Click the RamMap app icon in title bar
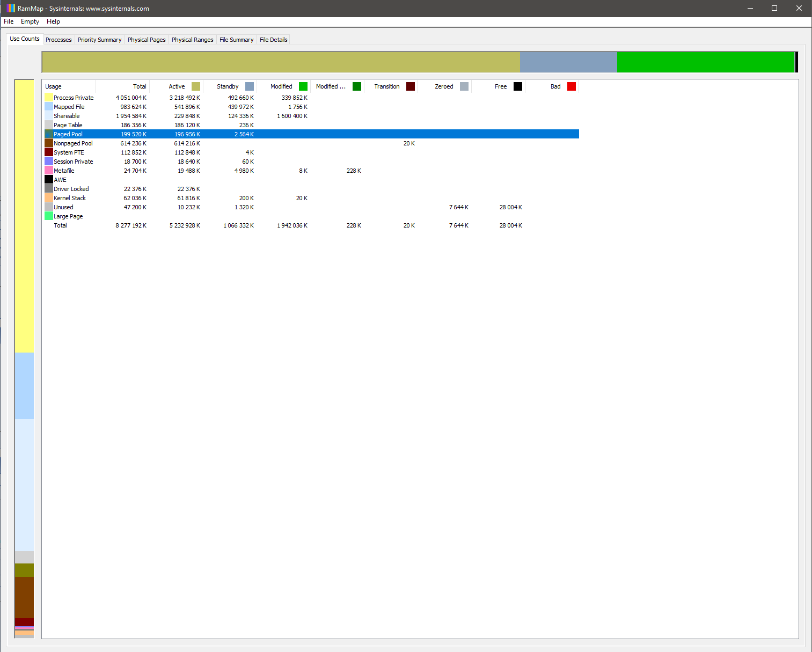This screenshot has height=652, width=812. [x=11, y=8]
